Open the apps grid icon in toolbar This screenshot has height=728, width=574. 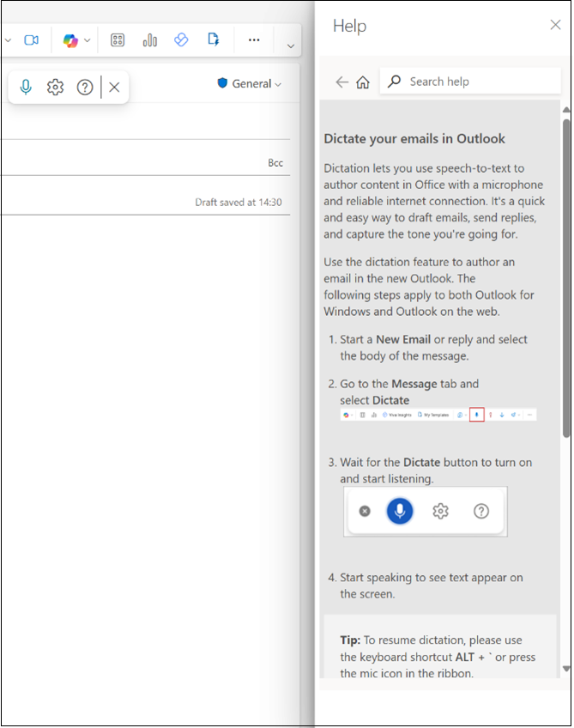click(118, 40)
